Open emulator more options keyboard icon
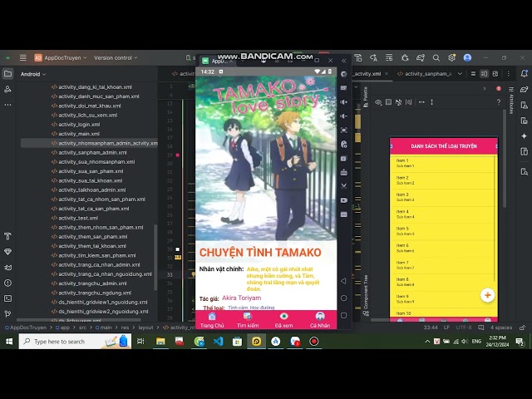 point(343,214)
